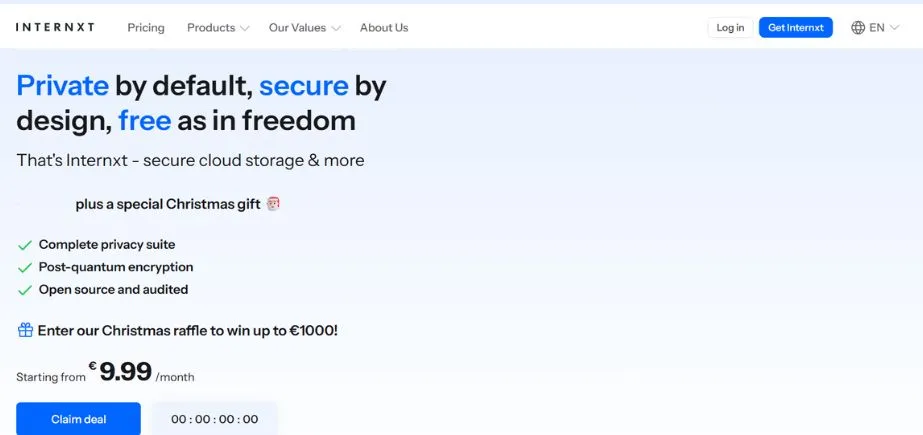
Task: Click the Get Internxt button
Action: [x=796, y=28]
